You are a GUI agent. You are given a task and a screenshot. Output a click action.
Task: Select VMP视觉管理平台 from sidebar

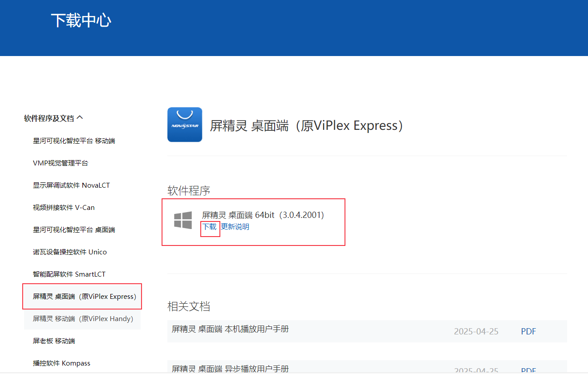[61, 163]
